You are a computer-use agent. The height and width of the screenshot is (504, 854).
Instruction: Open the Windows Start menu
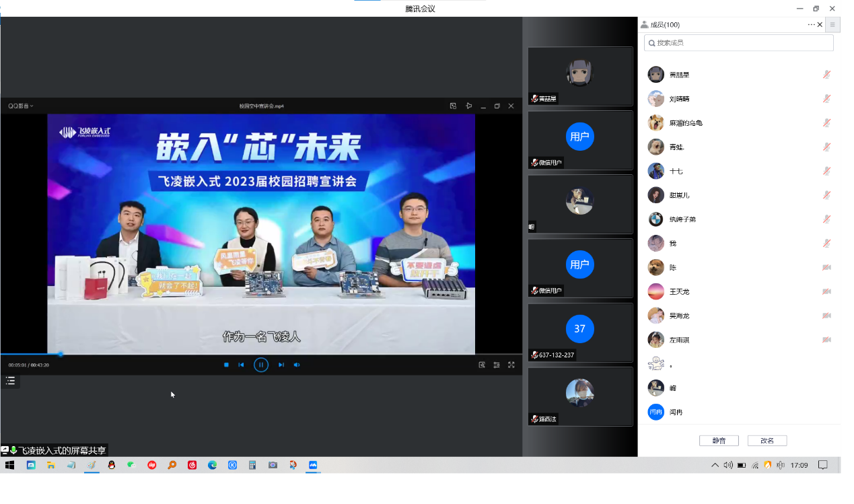[x=10, y=465]
